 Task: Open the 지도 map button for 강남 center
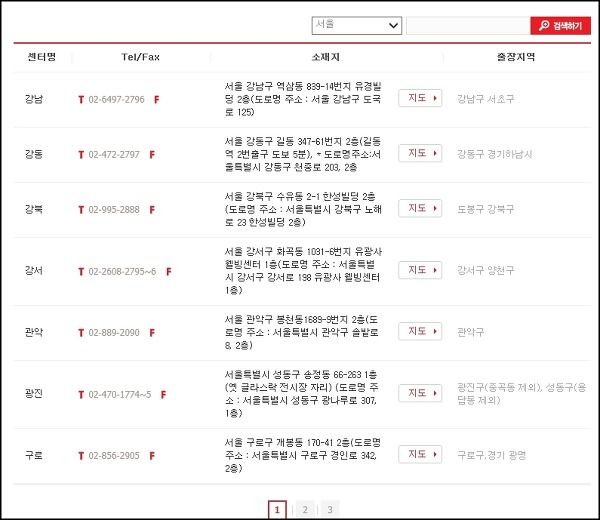point(420,98)
